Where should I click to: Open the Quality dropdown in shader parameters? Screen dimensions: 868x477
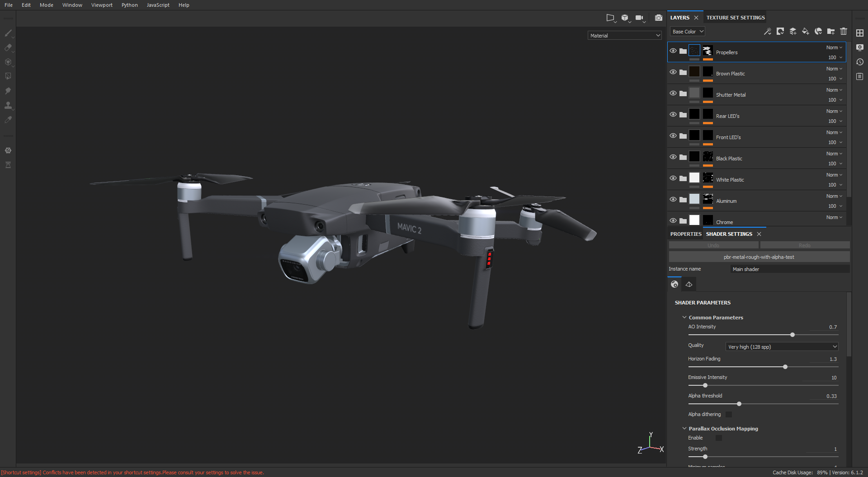pos(782,346)
